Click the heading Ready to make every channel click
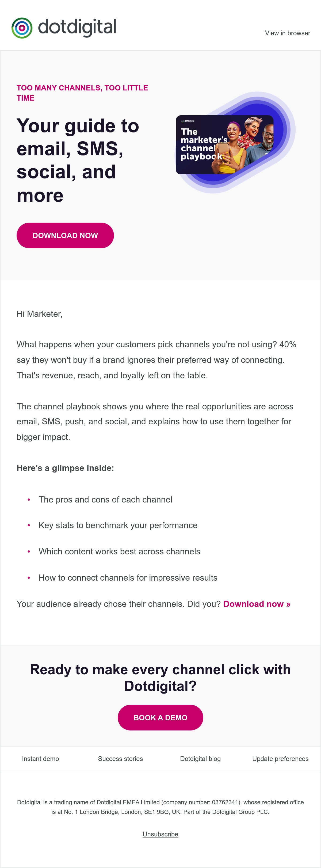The image size is (321, 868). coord(160,677)
